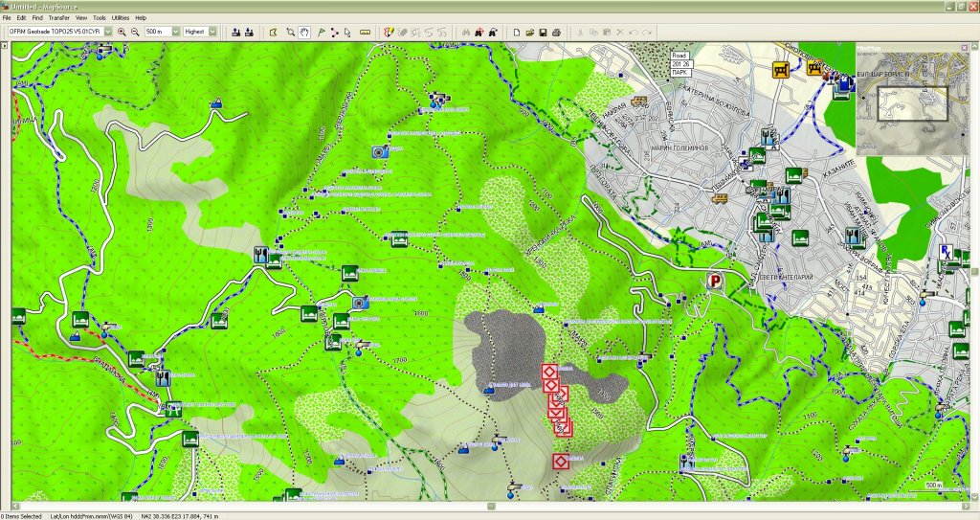This screenshot has height=520, width=980.
Task: Click the red parking P marker on map
Action: point(714,281)
